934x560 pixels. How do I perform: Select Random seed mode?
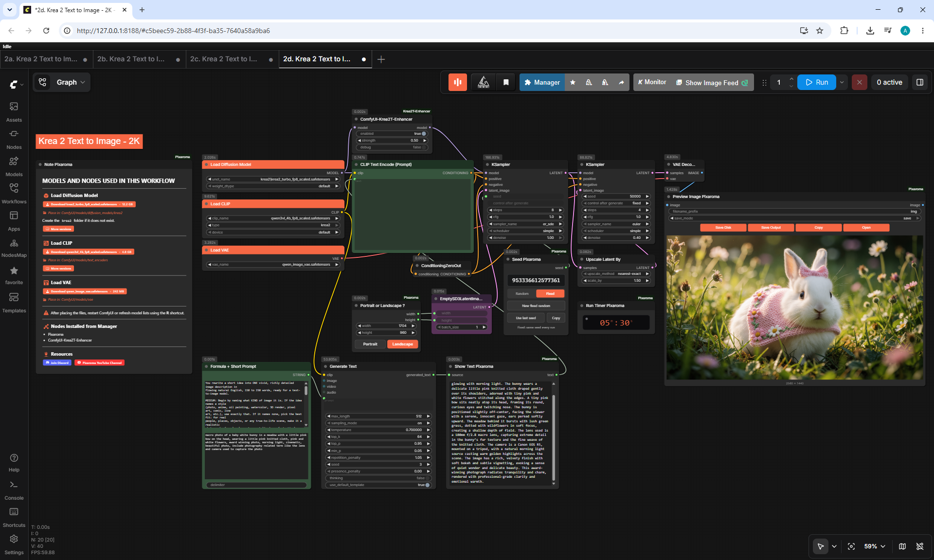tap(522, 294)
